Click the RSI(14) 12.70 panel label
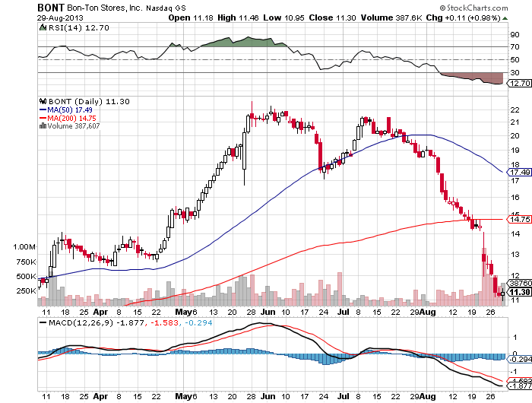532x403 pixels. click(x=79, y=28)
